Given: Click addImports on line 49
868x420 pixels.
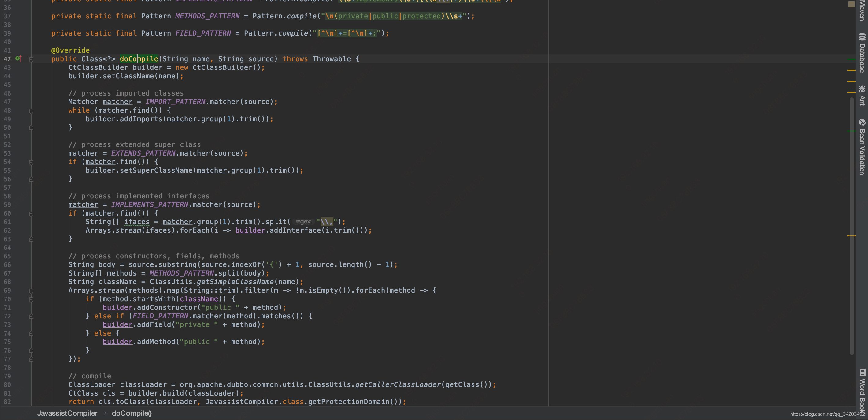Looking at the screenshot, I should pos(141,119).
